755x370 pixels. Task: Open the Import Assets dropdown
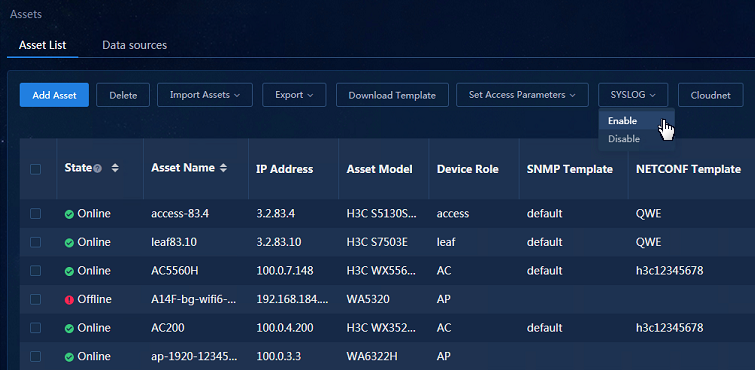coord(205,95)
